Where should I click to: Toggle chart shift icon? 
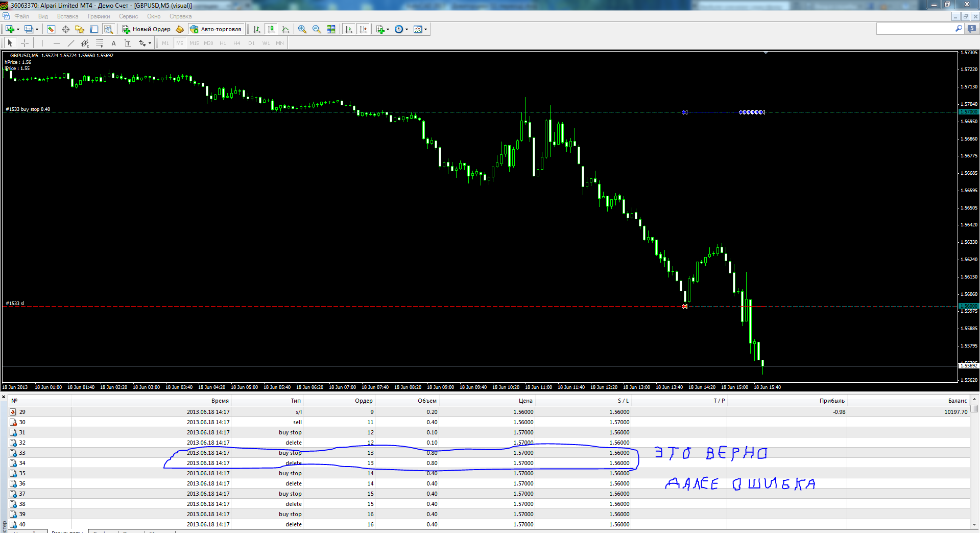coord(363,29)
